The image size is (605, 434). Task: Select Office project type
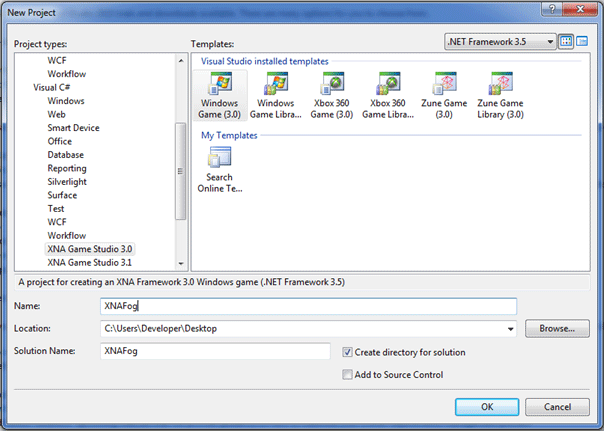59,141
